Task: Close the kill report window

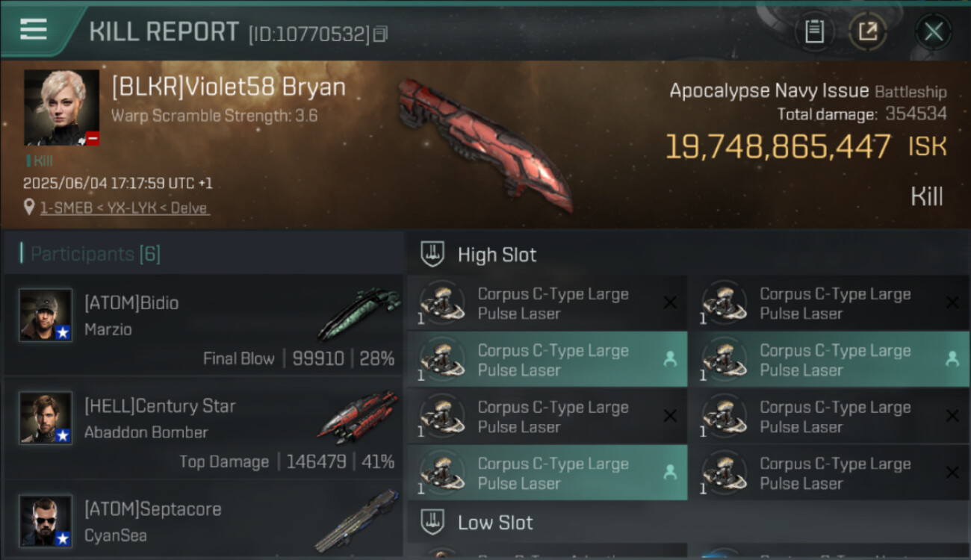Action: 933,32
